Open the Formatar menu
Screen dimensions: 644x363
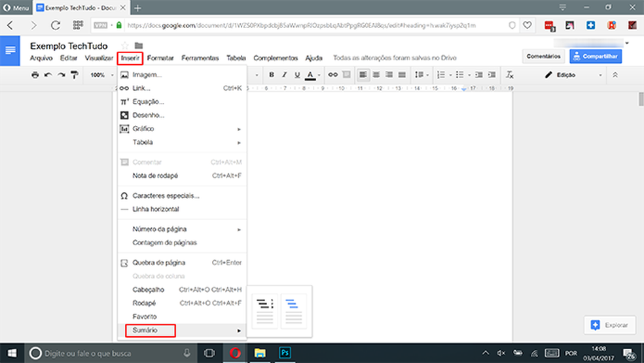tap(160, 58)
